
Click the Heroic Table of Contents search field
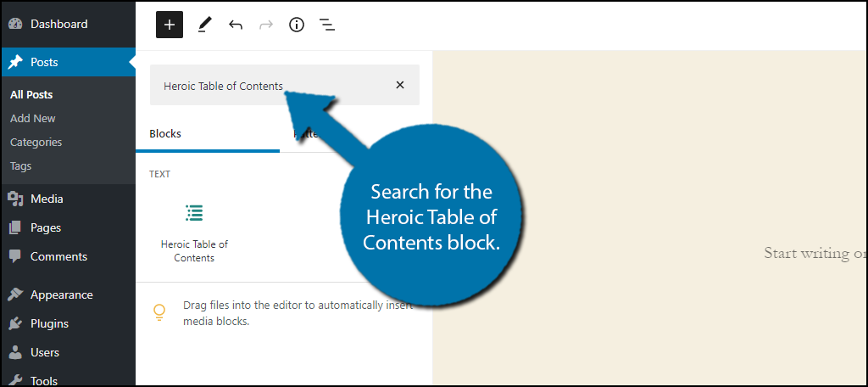285,85
